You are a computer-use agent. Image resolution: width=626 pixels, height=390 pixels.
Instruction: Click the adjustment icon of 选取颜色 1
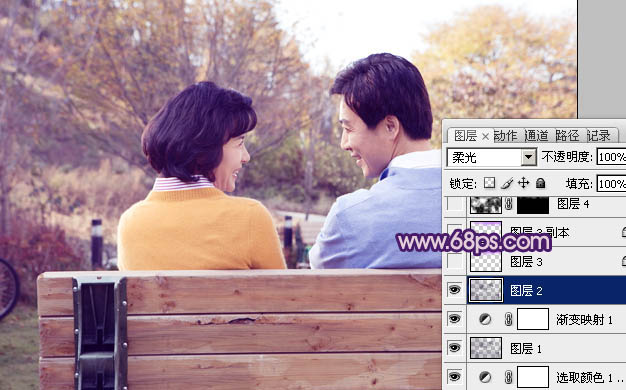(x=485, y=377)
